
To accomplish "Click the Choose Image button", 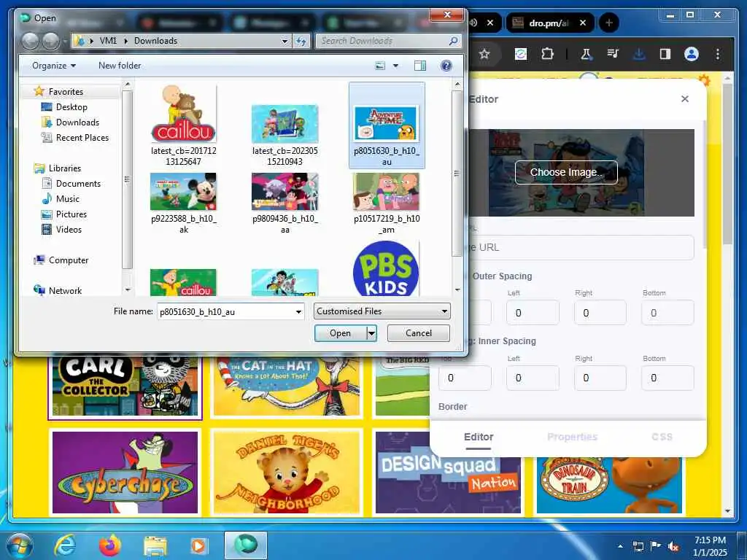I will (x=566, y=172).
